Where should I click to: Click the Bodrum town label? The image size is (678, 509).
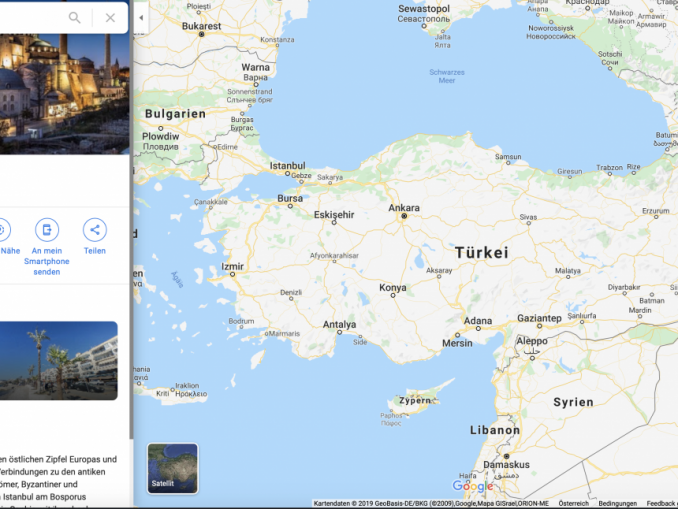241,321
